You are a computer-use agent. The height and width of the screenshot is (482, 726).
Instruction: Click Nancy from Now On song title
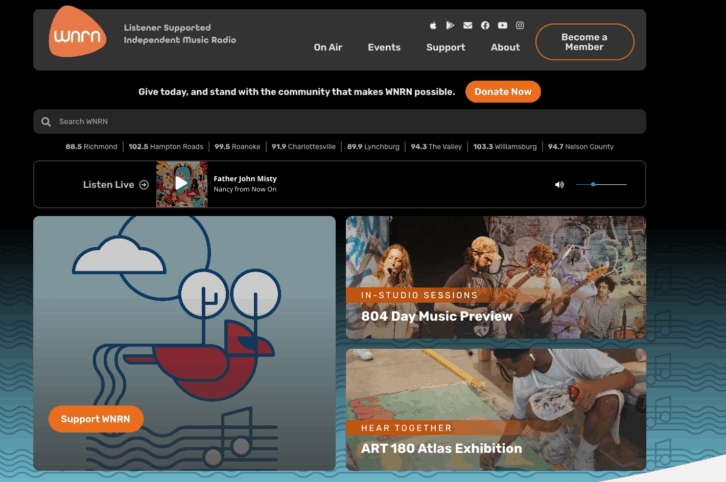pos(245,189)
